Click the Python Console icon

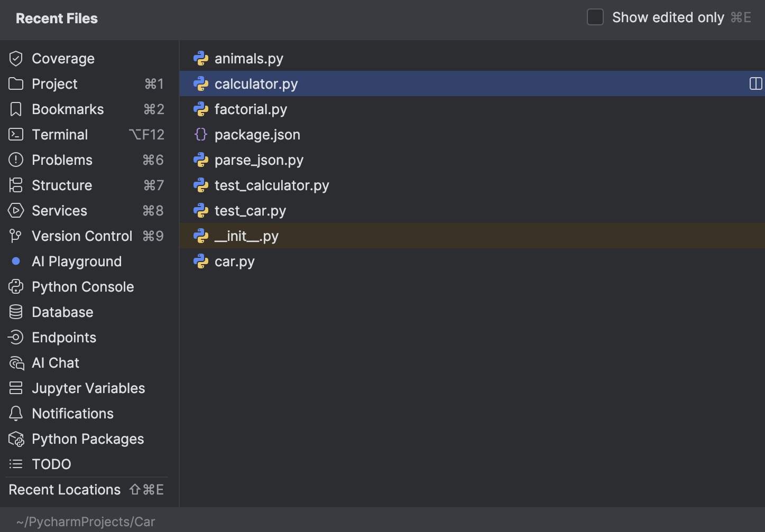[x=15, y=286]
